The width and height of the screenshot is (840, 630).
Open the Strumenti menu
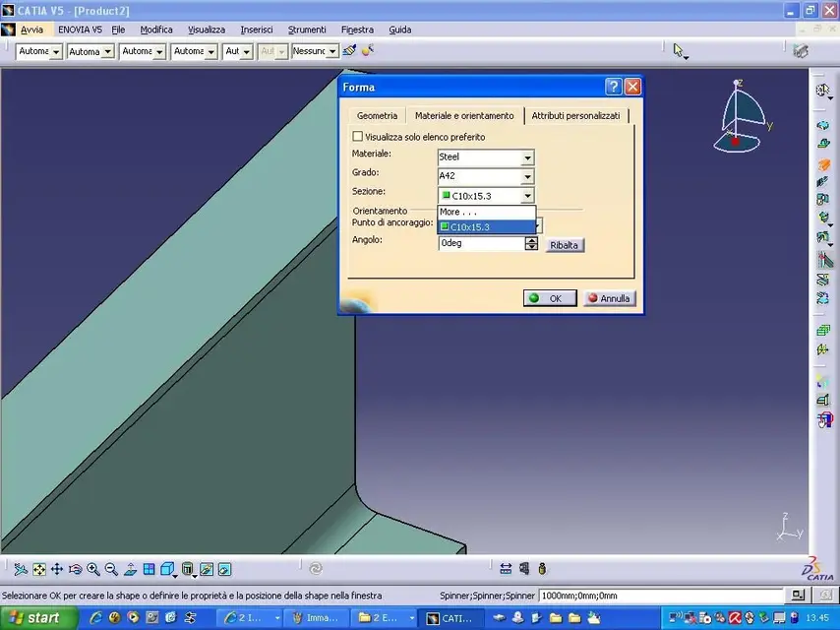pyautogui.click(x=307, y=30)
